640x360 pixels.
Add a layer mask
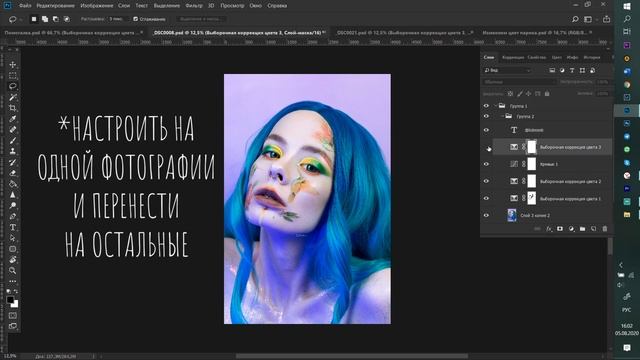560,229
